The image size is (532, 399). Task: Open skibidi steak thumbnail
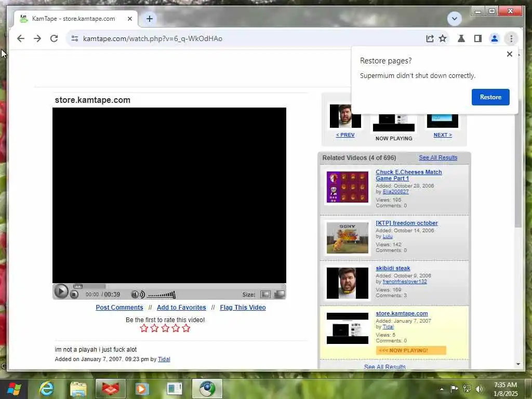tap(348, 283)
